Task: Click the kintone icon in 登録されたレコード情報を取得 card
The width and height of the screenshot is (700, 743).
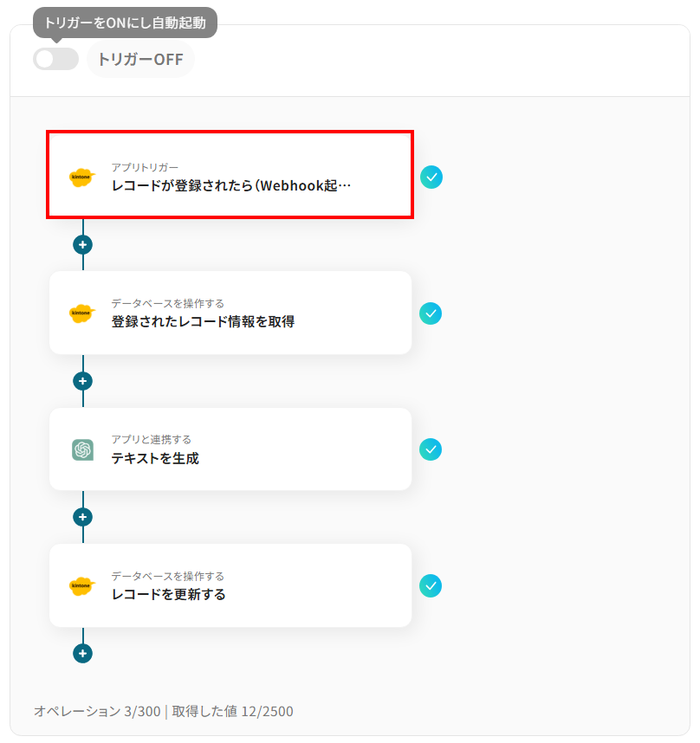Action: (x=81, y=313)
